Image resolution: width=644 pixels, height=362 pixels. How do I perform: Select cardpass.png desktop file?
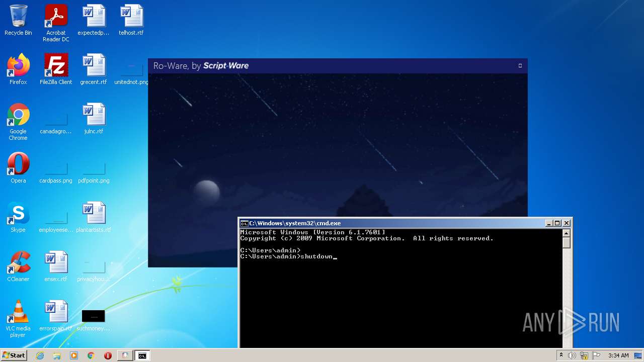pos(56,173)
